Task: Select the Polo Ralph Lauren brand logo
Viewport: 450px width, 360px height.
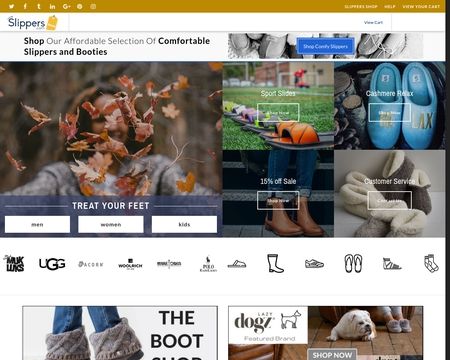Action: (208, 264)
